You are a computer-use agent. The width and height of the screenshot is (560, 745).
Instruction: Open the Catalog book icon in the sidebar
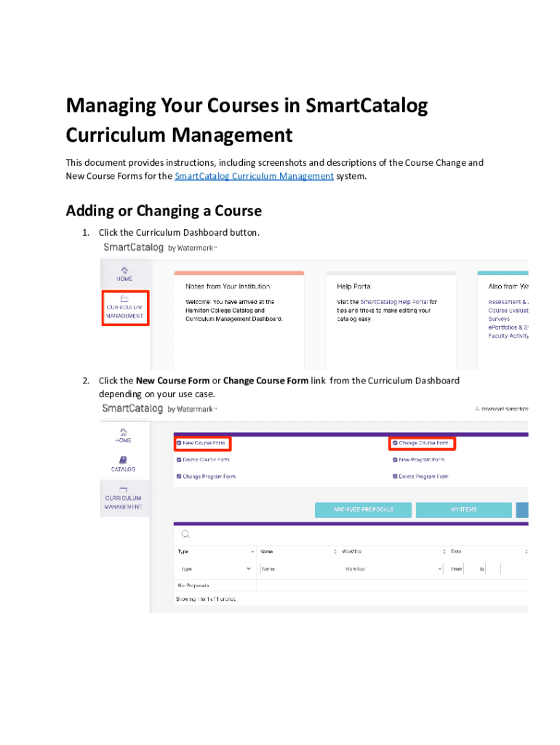click(124, 460)
